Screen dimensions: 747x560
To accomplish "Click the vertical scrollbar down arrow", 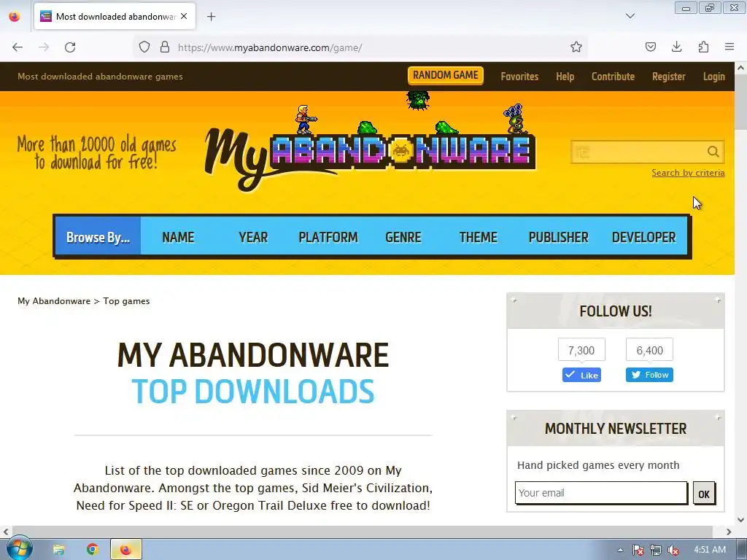I will coord(741,519).
